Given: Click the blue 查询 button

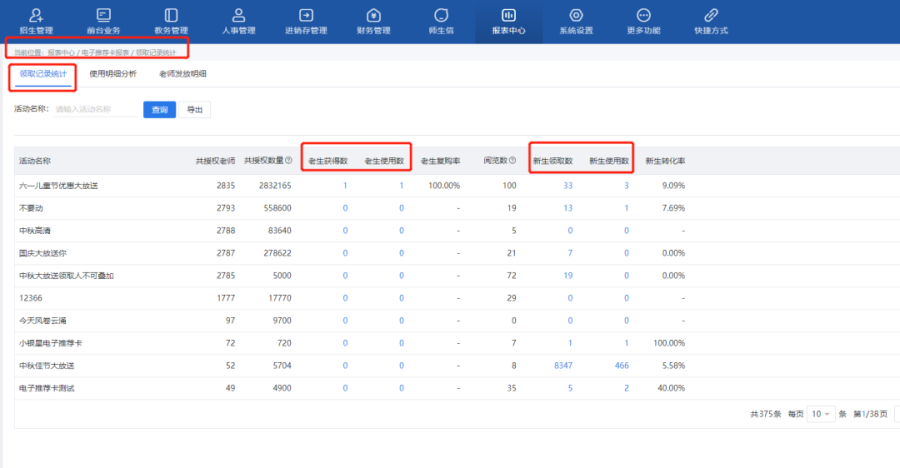Looking at the screenshot, I should pos(159,109).
